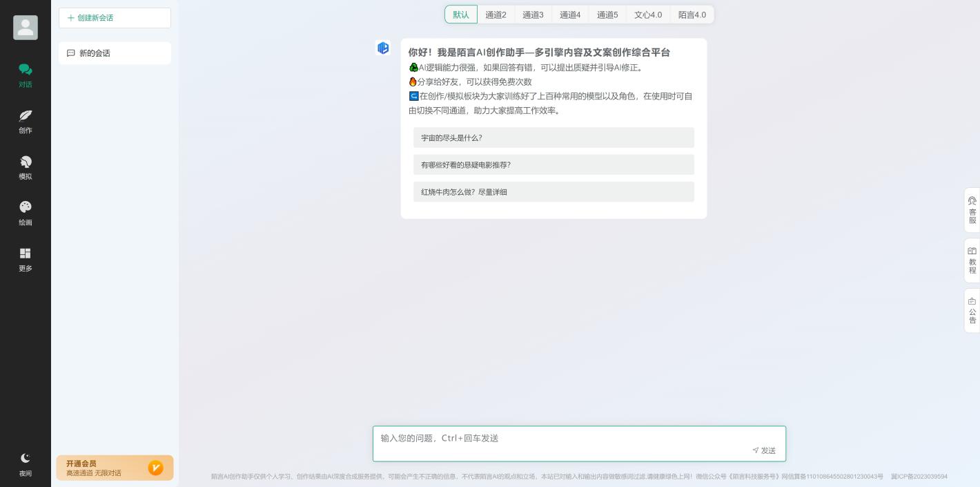Open the 绘画 painting section
980x487 pixels.
coord(26,213)
